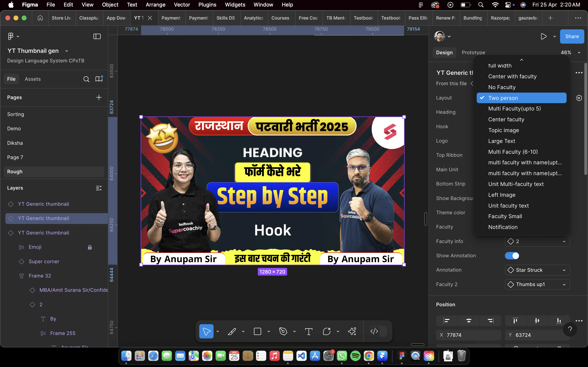Screen dimensions: 588x367
Task: Choose Center faculty layout option
Action: 506,119
